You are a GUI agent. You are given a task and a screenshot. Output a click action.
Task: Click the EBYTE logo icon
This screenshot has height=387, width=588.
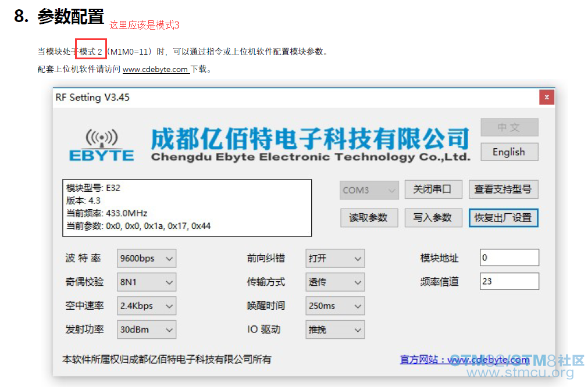click(102, 145)
